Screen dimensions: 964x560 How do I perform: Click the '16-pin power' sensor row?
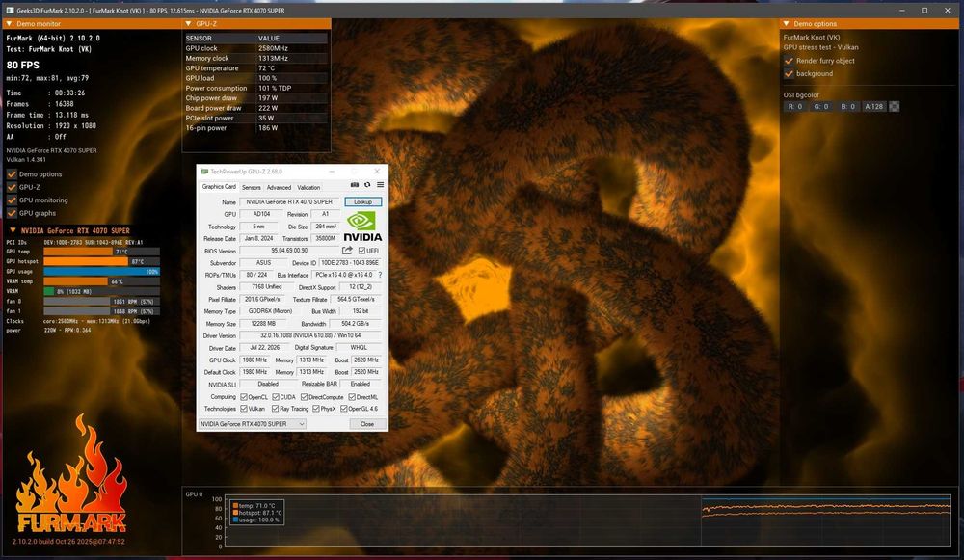pyautogui.click(x=255, y=128)
